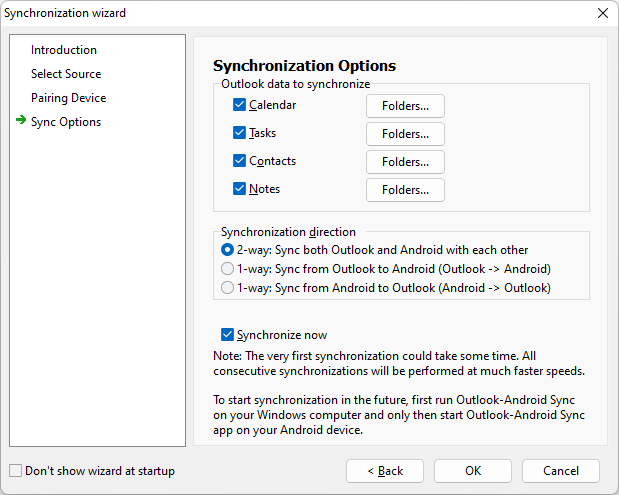Select the Sync Options step
Image resolution: width=619 pixels, height=495 pixels.
point(66,122)
